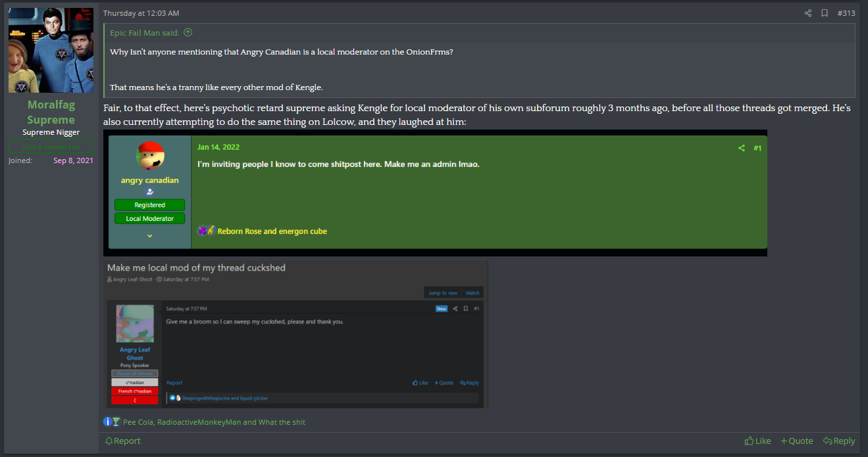Screen dimensions: 868x457
Task: Open 'RadioactiveMonkeyMan' in the reactions list
Action: (x=199, y=422)
